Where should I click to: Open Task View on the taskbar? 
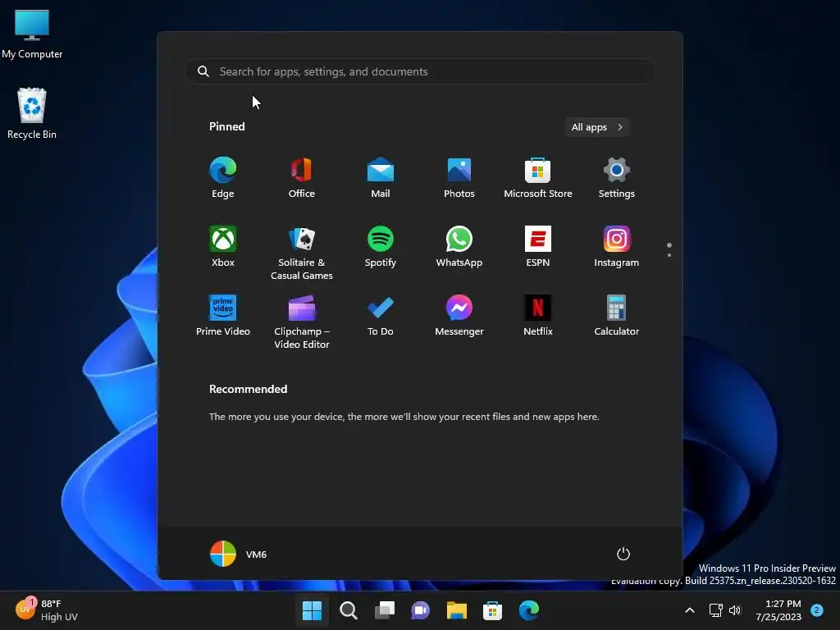point(384,610)
